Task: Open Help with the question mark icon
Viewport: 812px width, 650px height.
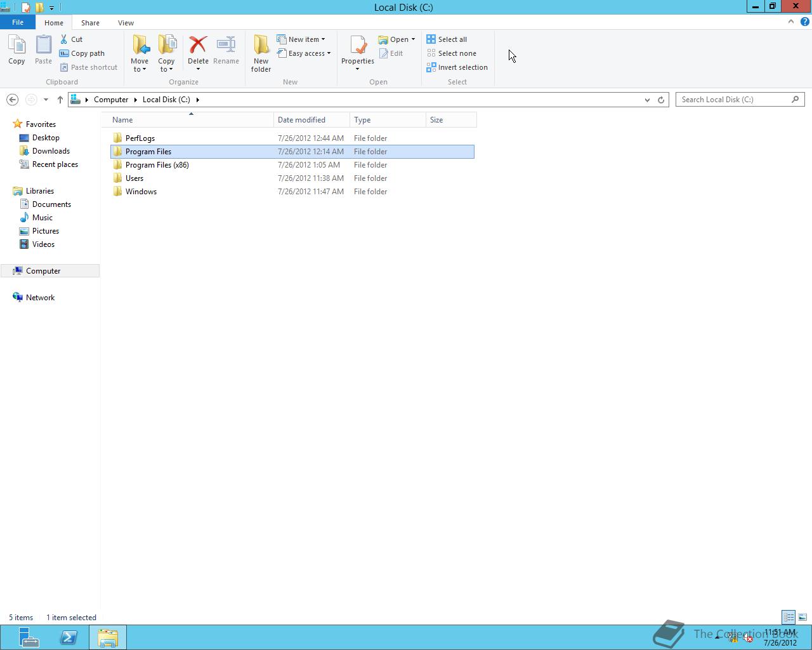Action: click(805, 22)
